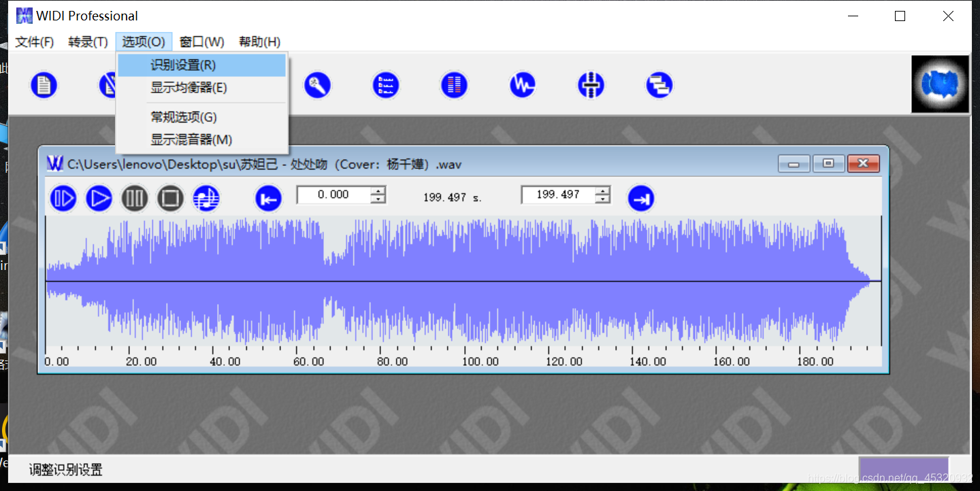Click the status bar text 调整识别设置
The width and height of the screenshot is (980, 491).
(65, 470)
